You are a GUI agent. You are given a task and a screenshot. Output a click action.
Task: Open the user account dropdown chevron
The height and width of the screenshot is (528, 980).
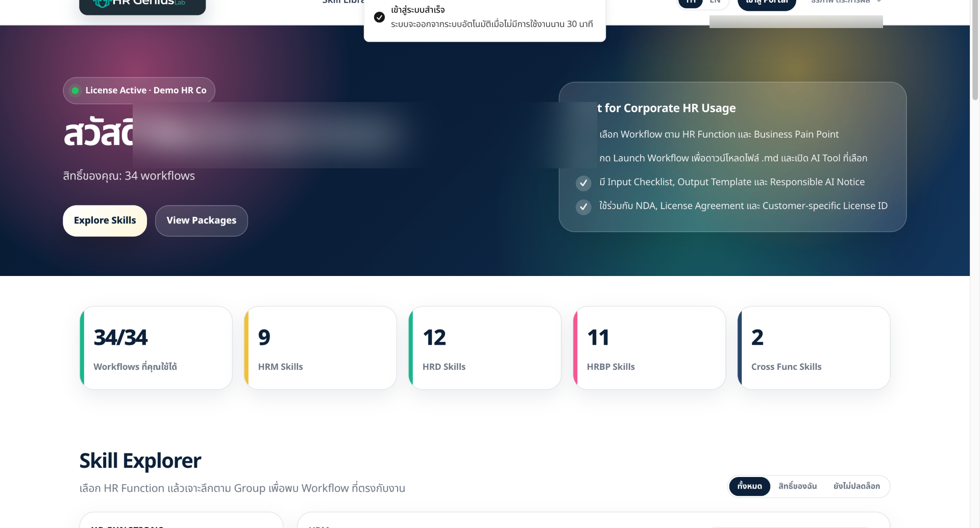click(x=879, y=2)
